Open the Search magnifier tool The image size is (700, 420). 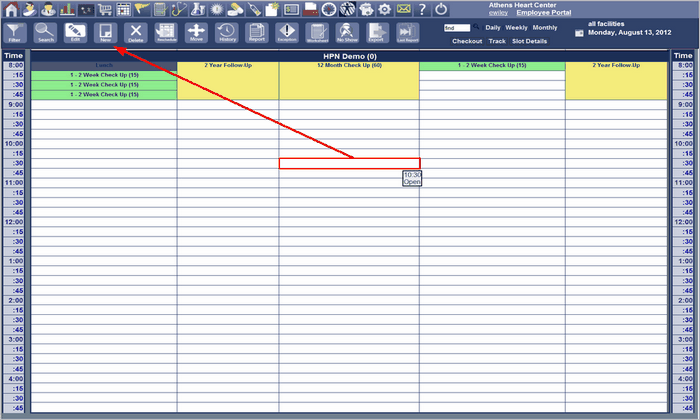[x=45, y=34]
